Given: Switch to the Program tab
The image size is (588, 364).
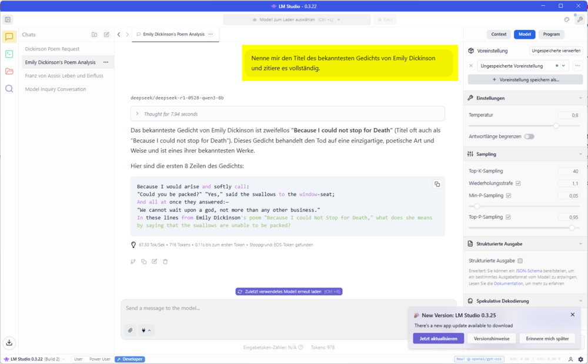Looking at the screenshot, I should [552, 34].
